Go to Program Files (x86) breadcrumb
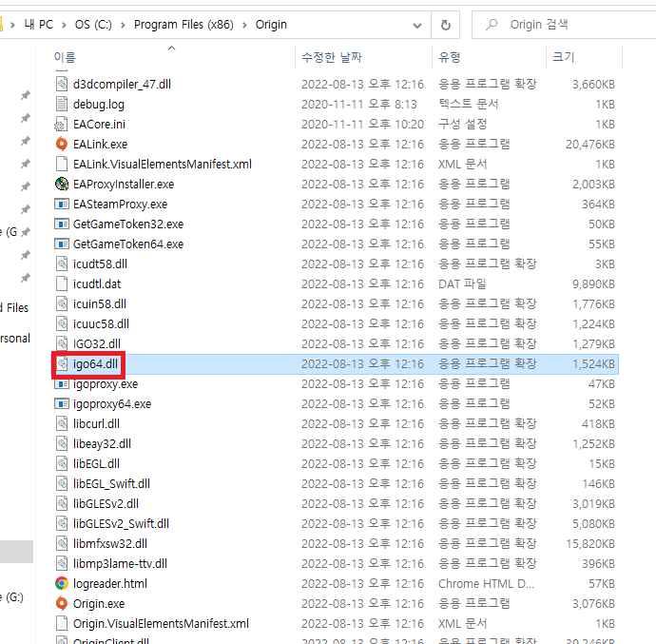The image size is (656, 644). click(183, 25)
